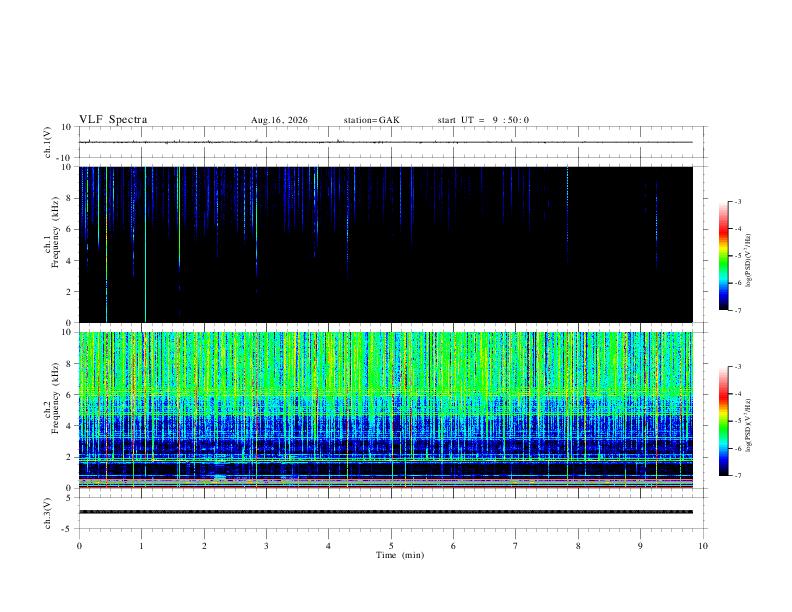792x612 pixels.
Task: Click the 1 minute tick label
Action: (x=141, y=546)
